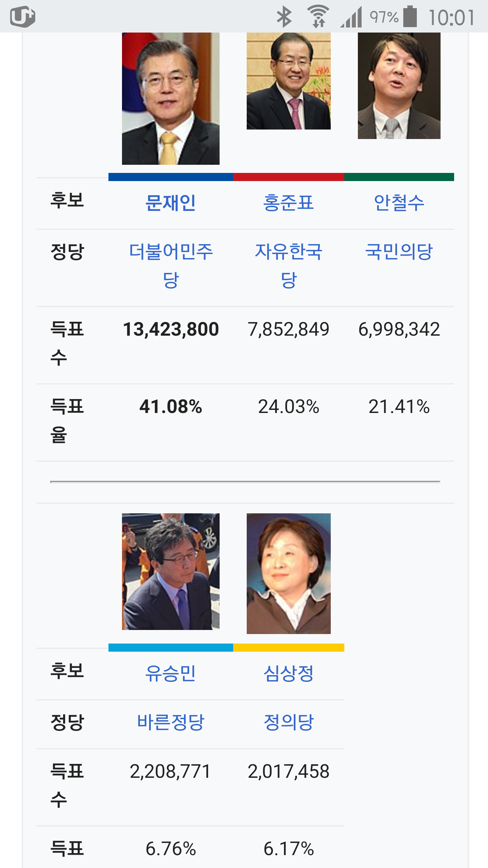This screenshot has height=868, width=488.
Task: Tap the Wi-Fi signal icon
Action: point(318,17)
